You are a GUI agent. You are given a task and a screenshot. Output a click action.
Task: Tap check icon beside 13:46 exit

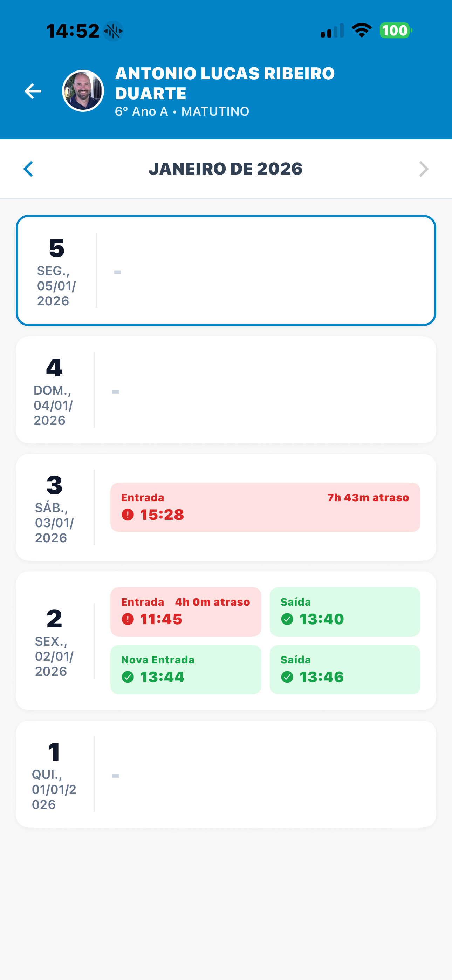(x=287, y=677)
